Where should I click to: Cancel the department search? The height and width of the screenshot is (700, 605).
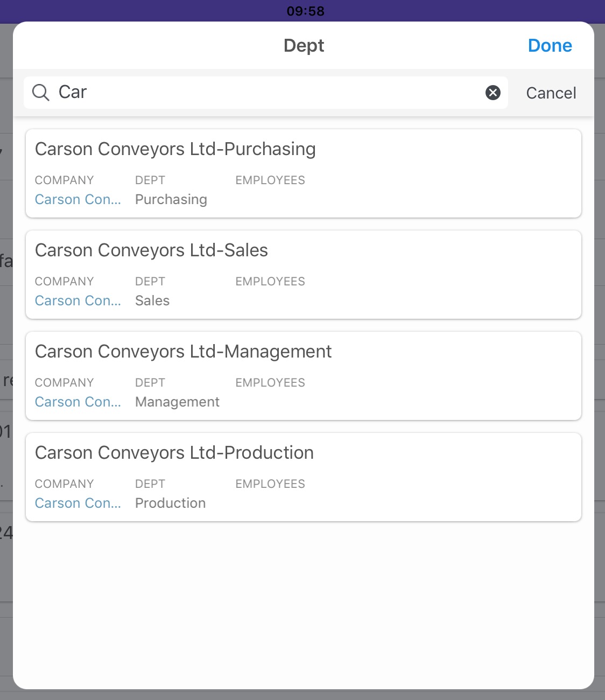pyautogui.click(x=551, y=93)
